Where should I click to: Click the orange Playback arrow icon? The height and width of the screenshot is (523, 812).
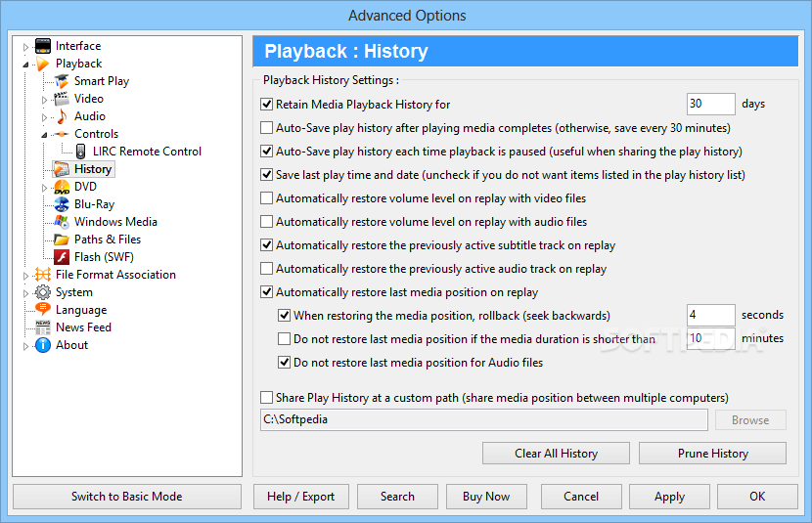point(43,64)
